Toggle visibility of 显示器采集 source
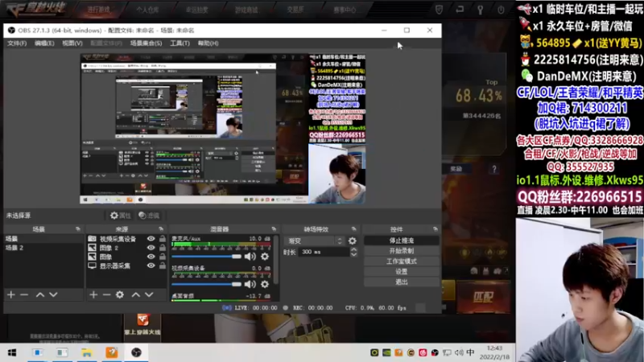Viewport: 644px width, 362px height. pyautogui.click(x=151, y=266)
